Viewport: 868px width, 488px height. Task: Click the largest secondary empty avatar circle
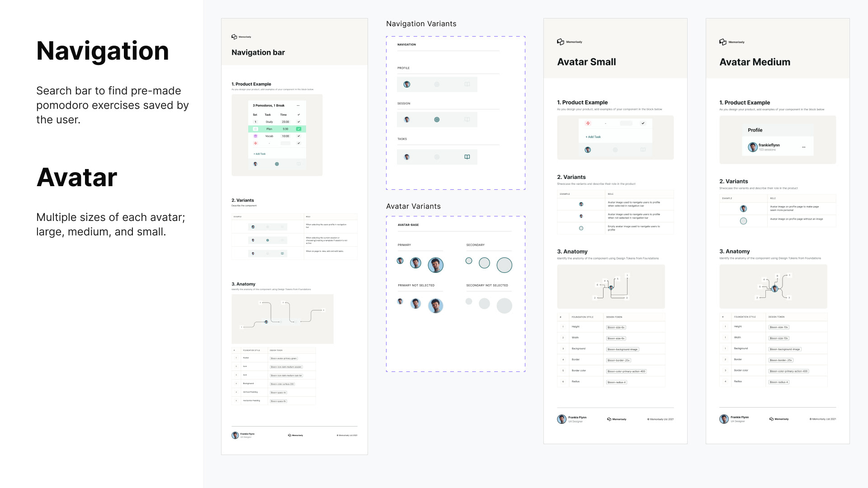(x=504, y=265)
